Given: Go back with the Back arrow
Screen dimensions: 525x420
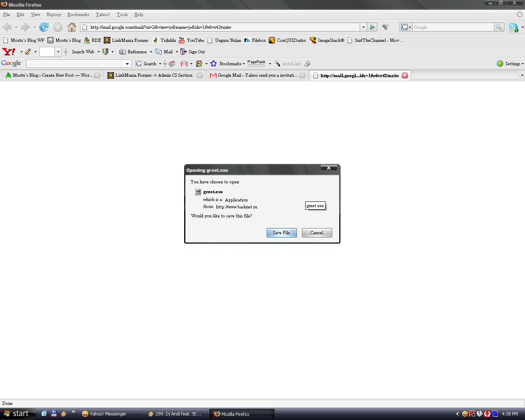Looking at the screenshot, I should 7,27.
